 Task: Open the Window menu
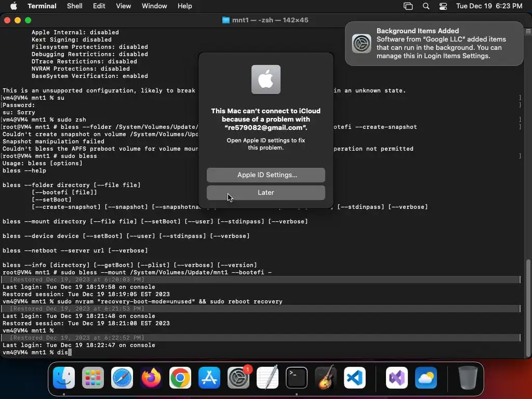pos(154,6)
